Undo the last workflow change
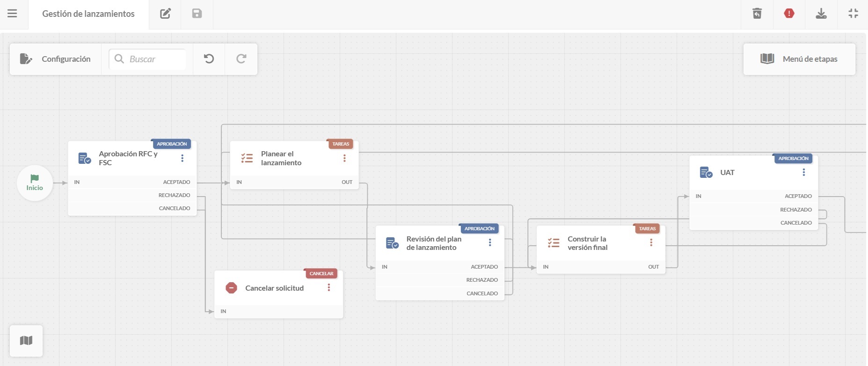The image size is (868, 366). click(209, 59)
